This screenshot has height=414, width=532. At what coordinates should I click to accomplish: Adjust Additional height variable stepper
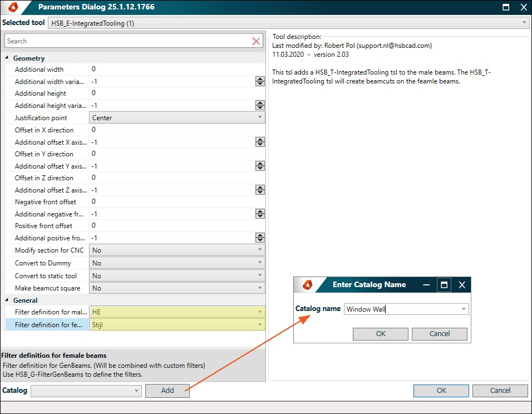pos(260,105)
